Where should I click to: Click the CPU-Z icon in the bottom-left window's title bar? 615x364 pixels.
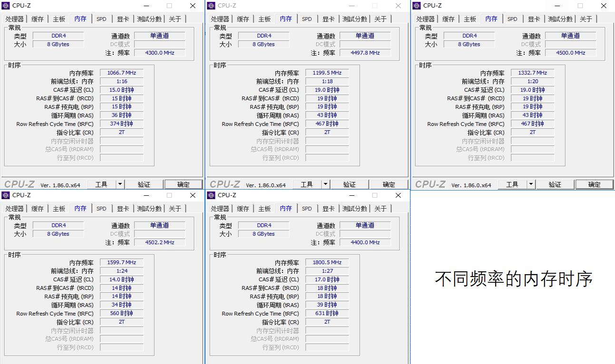5,195
